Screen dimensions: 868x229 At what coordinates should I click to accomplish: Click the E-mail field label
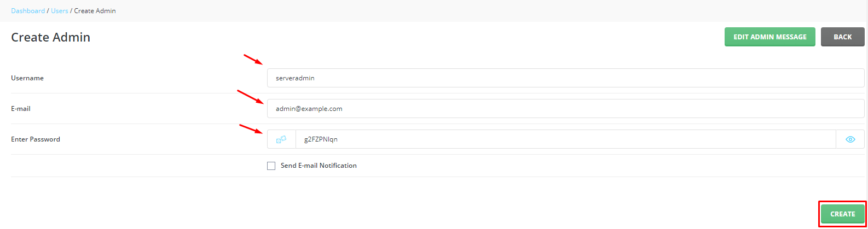tap(21, 109)
